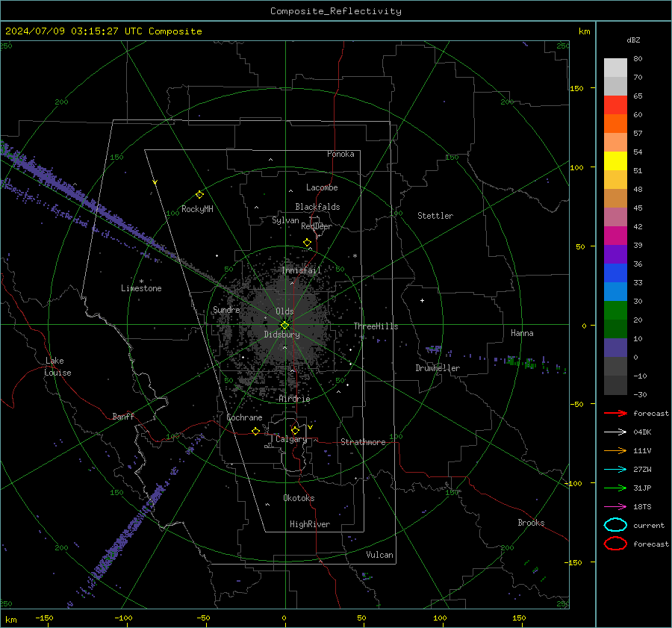Click the 'Olds' city label

(284, 311)
